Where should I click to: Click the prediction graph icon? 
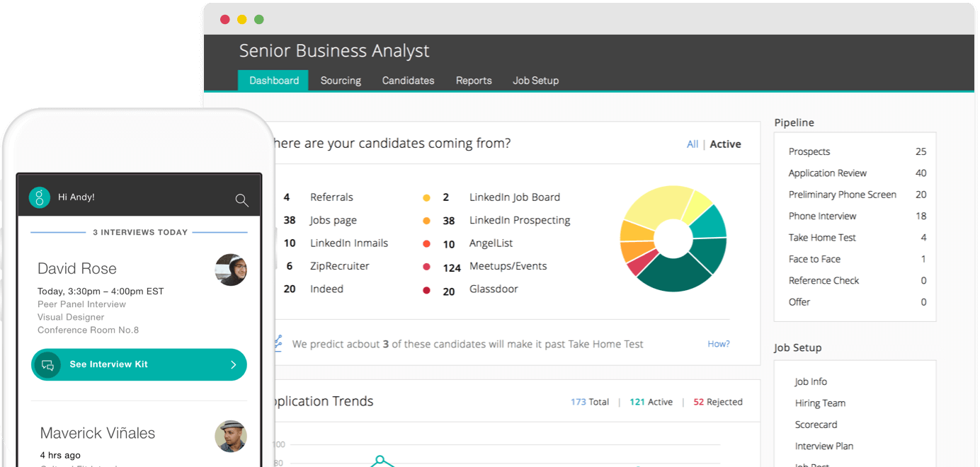point(278,343)
